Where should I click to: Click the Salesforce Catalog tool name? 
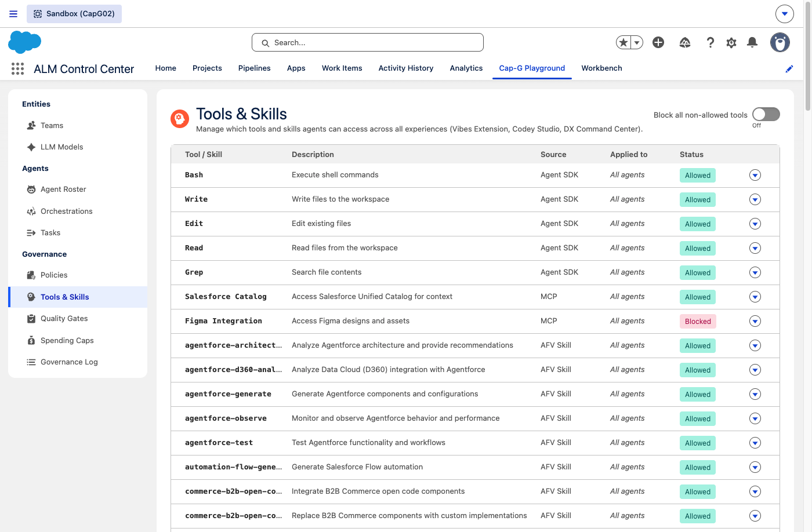[x=226, y=297]
